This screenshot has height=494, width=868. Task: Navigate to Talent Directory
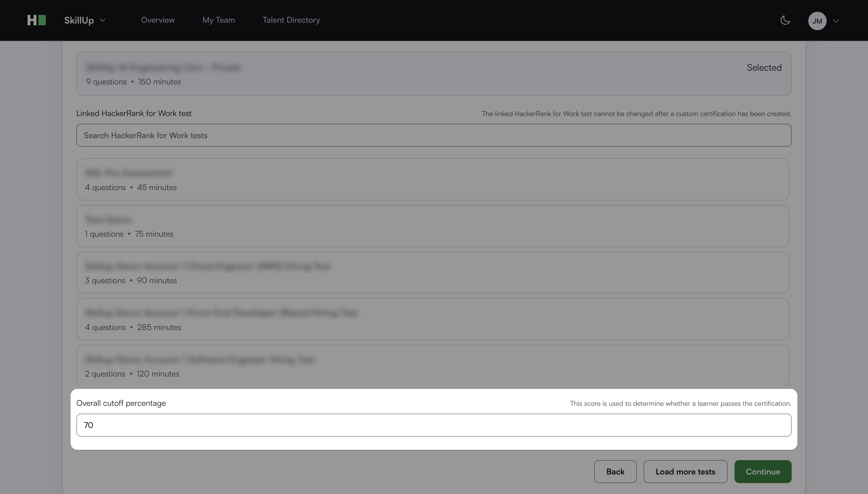(291, 20)
